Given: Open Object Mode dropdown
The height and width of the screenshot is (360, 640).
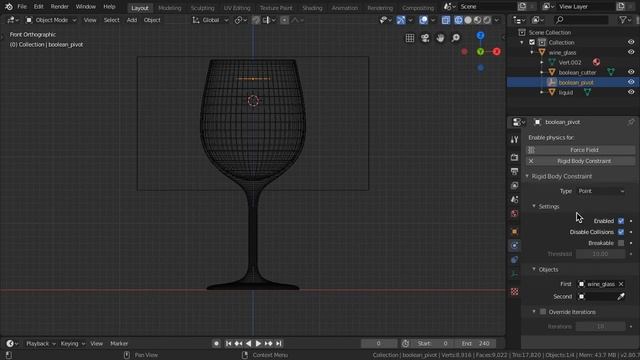Looking at the screenshot, I should [x=51, y=20].
